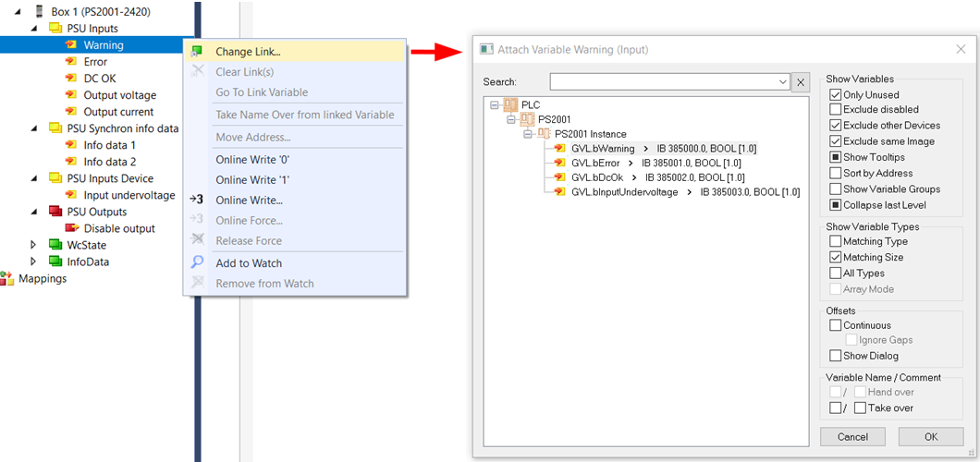The height and width of the screenshot is (462, 980).
Task: Click the PSU Outputs red folder icon
Action: coord(55,212)
